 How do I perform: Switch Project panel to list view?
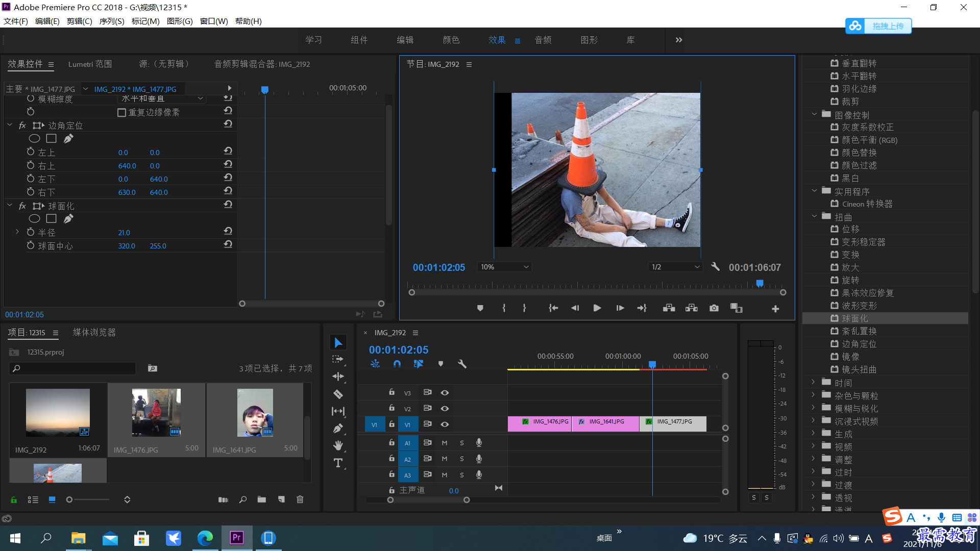pos(33,500)
